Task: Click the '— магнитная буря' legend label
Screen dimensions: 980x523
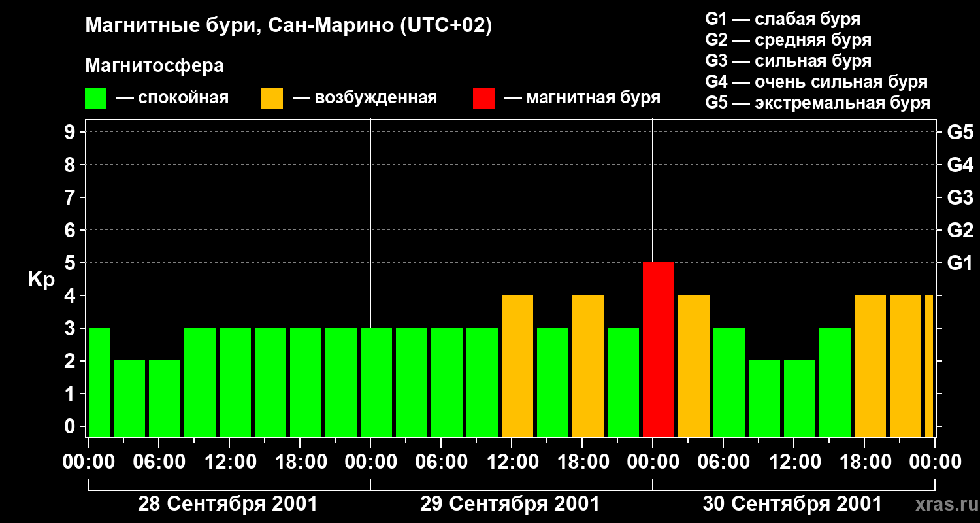Action: coord(582,99)
